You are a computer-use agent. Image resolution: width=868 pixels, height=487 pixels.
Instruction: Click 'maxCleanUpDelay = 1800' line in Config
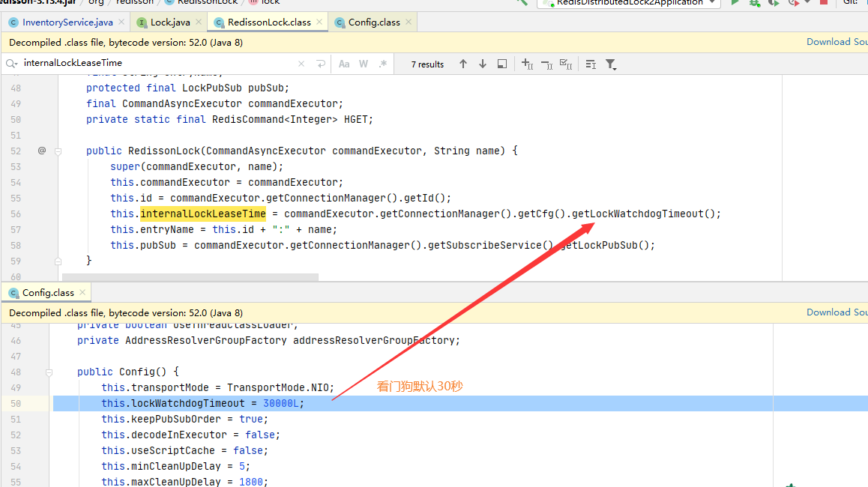pyautogui.click(x=184, y=482)
